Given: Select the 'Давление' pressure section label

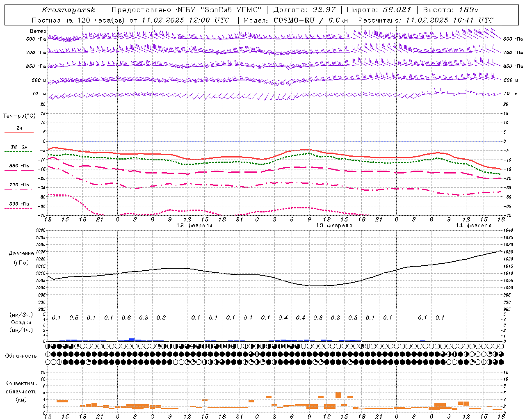Looking at the screenshot, I should pos(21,253).
